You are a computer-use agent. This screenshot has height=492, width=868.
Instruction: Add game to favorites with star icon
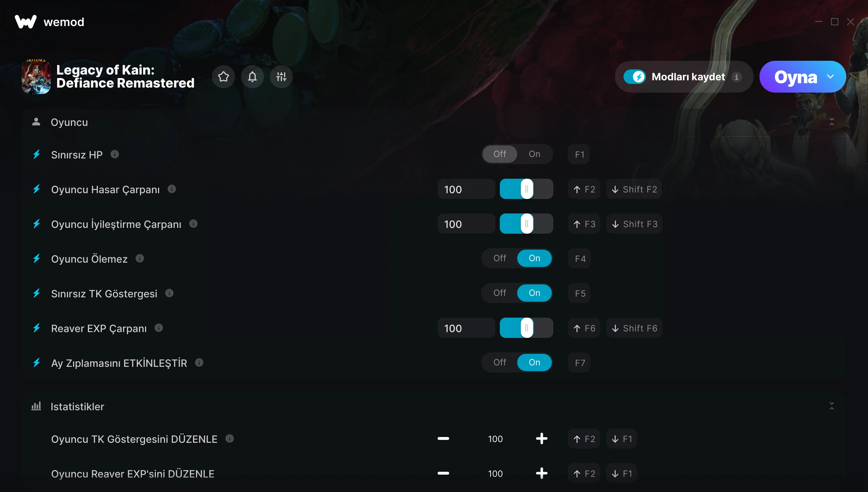(x=224, y=77)
